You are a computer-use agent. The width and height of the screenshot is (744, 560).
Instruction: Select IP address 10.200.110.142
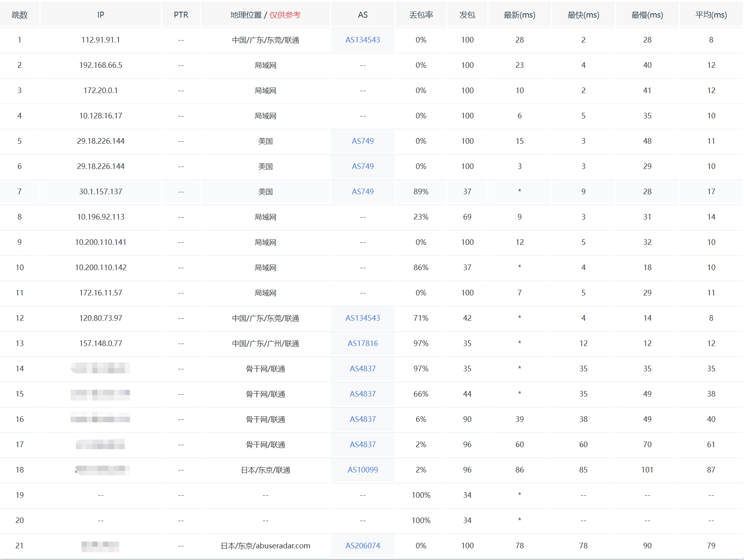(x=101, y=267)
